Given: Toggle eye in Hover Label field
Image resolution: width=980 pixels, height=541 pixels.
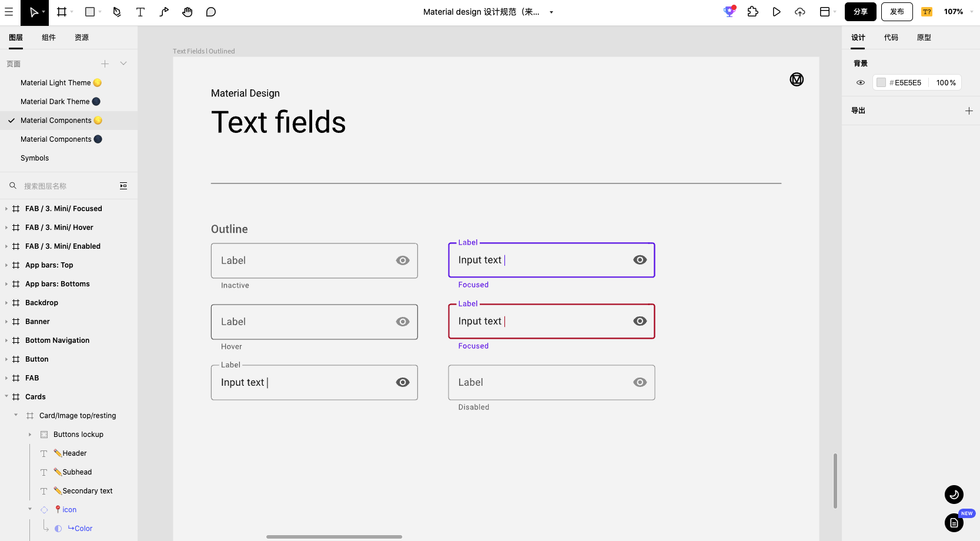Looking at the screenshot, I should click(403, 322).
